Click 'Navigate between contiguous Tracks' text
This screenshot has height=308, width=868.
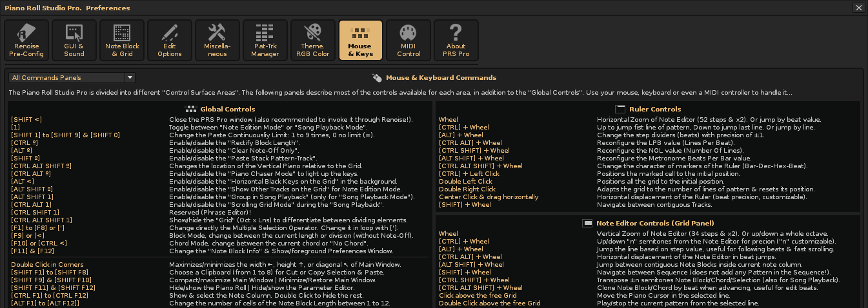[654, 205]
